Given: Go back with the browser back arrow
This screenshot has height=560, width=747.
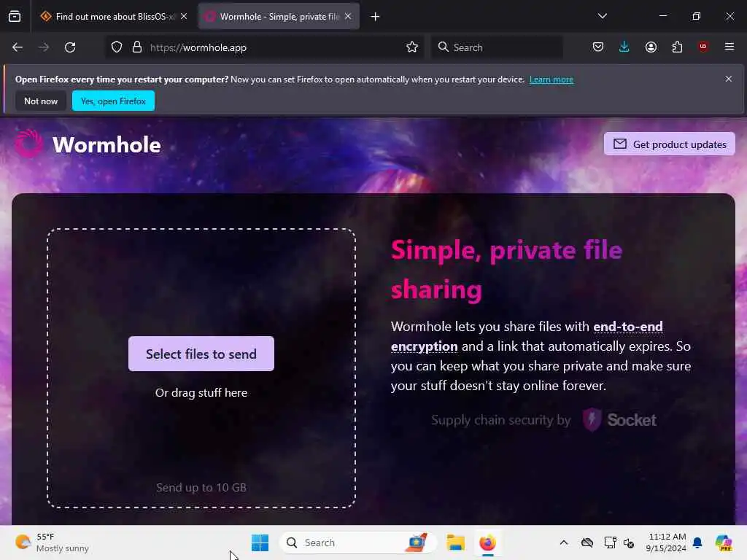Looking at the screenshot, I should tap(18, 47).
